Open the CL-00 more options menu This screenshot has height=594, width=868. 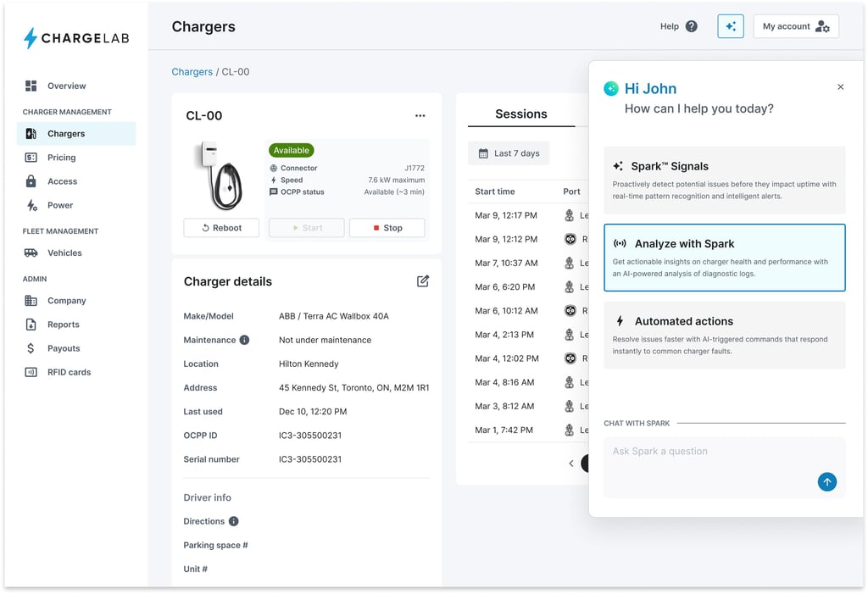pyautogui.click(x=420, y=116)
